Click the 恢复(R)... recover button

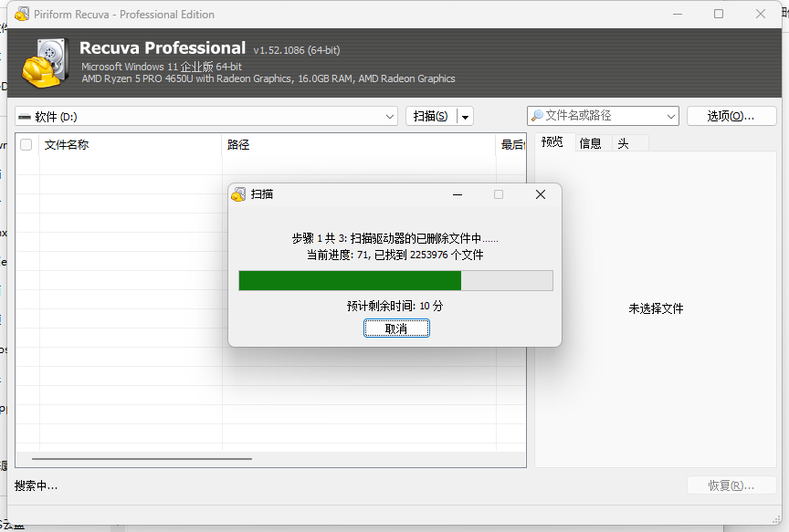(x=731, y=485)
